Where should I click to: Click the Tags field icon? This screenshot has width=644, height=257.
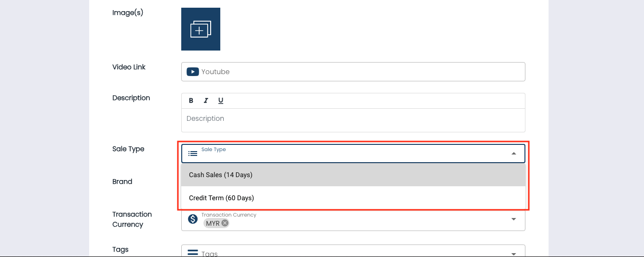pyautogui.click(x=193, y=253)
